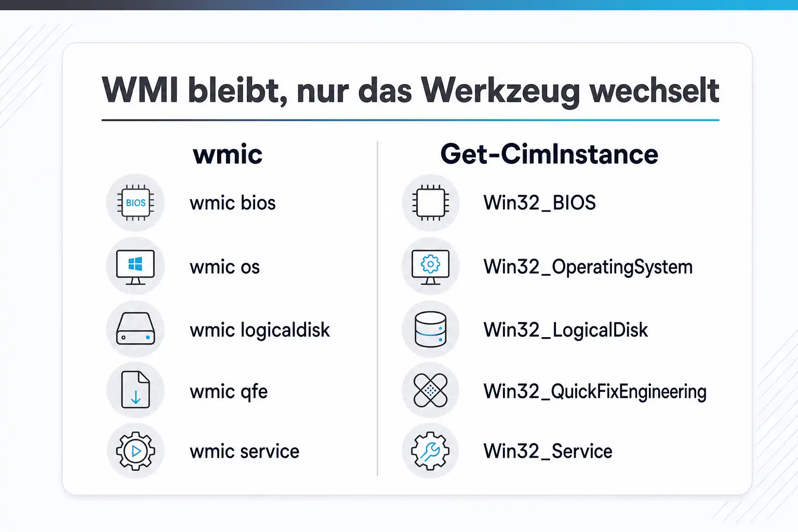
Task: Click the 'wmic service' label
Action: click(245, 451)
